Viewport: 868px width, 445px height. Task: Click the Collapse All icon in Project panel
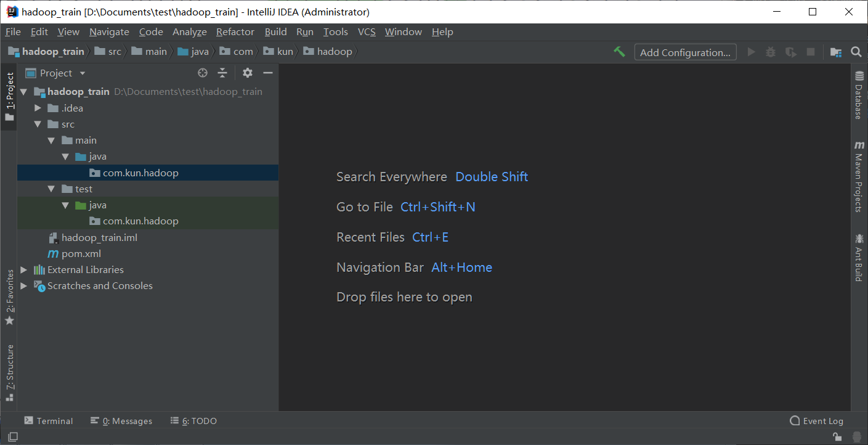click(x=222, y=73)
